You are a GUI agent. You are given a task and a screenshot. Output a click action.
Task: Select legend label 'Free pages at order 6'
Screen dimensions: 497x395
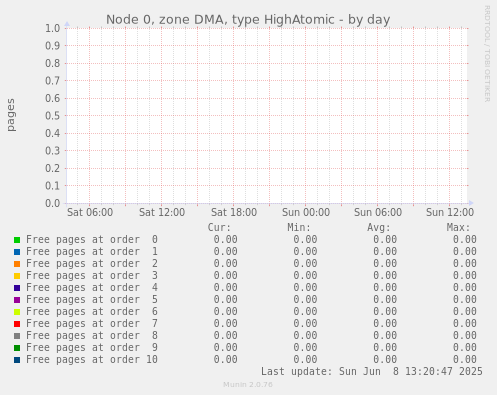92,312
